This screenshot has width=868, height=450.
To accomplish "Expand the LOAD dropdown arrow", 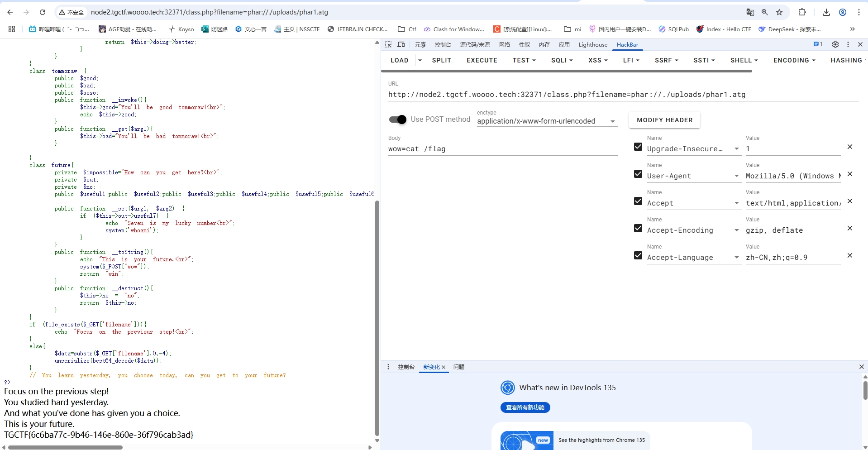I will click(420, 60).
